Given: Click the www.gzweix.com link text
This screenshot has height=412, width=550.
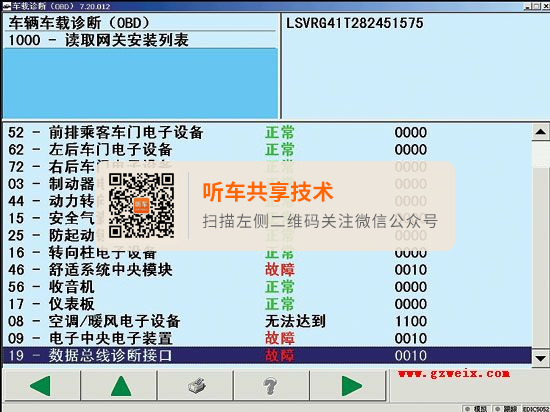Looking at the screenshot, I should [454, 374].
